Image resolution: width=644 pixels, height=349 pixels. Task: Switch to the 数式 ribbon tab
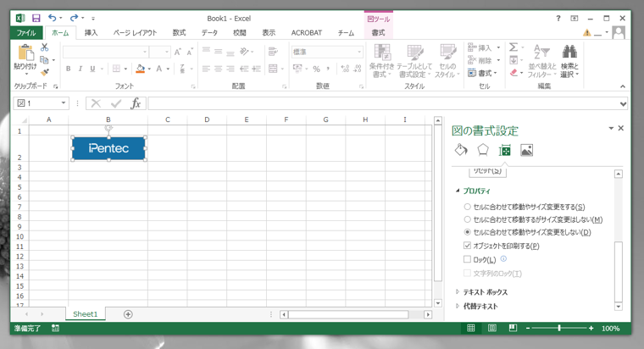click(179, 33)
